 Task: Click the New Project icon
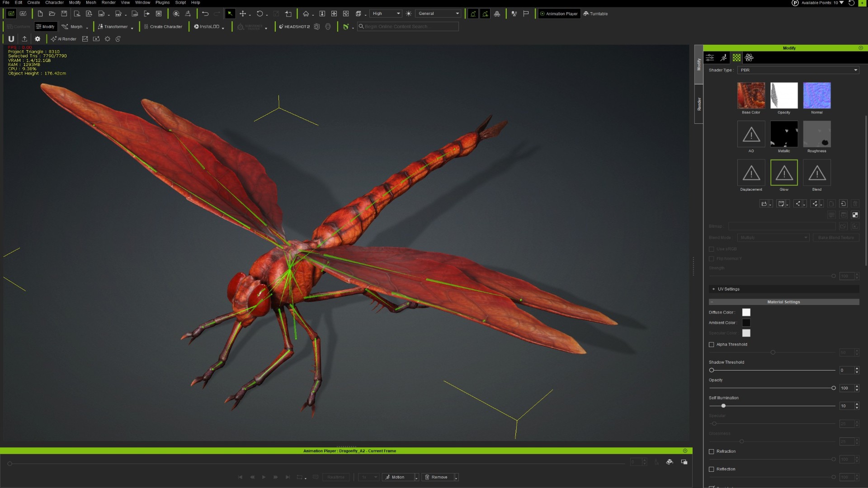40,14
